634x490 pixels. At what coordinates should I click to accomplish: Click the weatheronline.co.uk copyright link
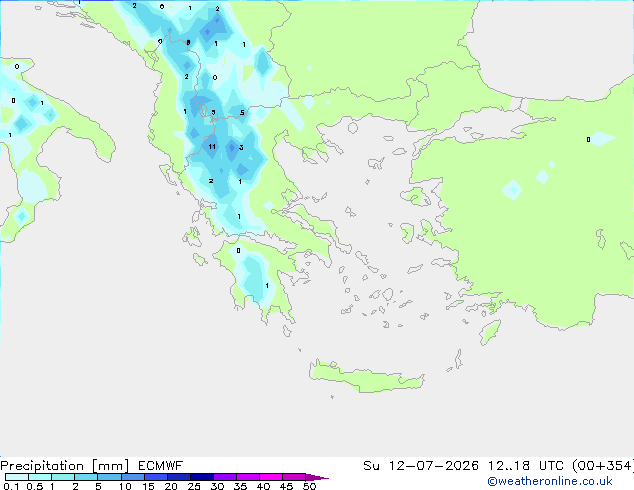[x=550, y=481]
